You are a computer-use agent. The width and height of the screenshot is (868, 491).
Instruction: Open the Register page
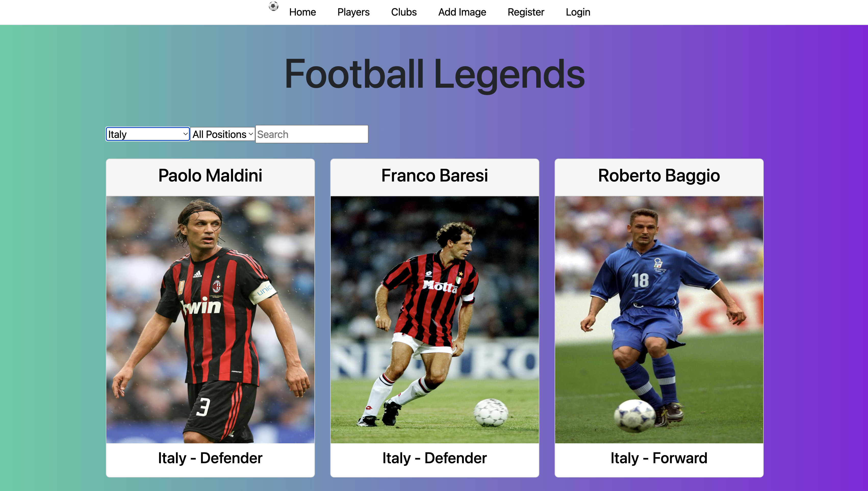click(526, 12)
